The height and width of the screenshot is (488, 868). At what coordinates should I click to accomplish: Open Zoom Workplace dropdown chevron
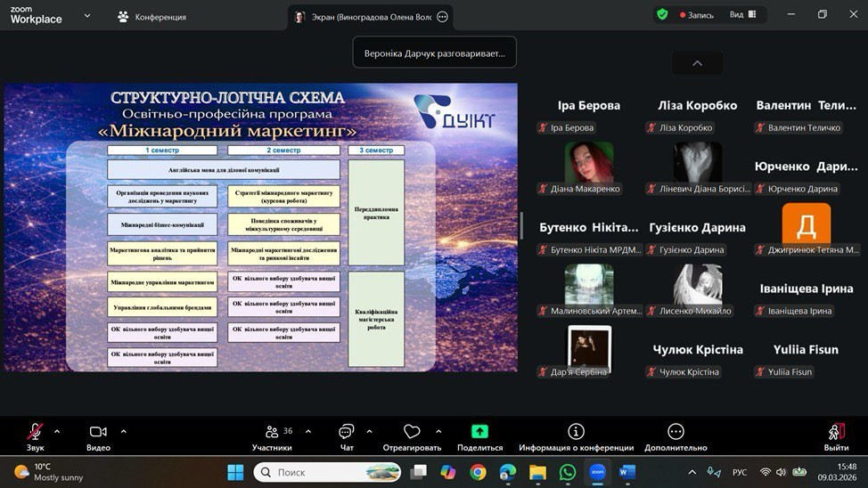(x=86, y=16)
